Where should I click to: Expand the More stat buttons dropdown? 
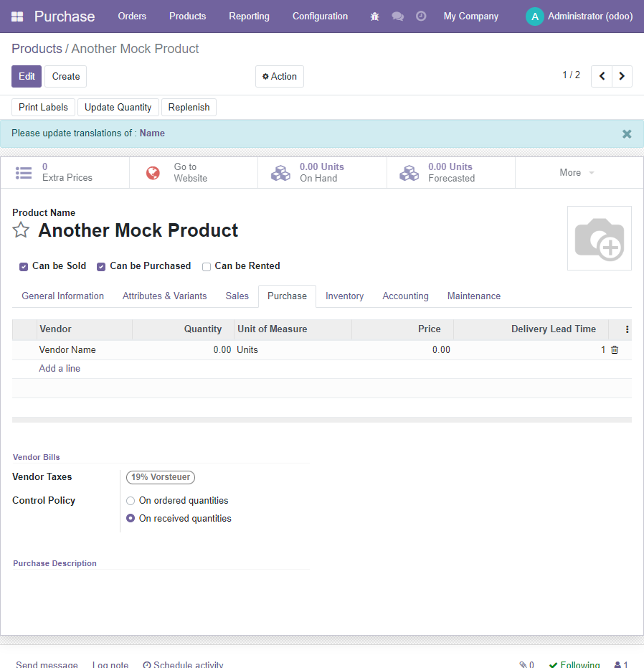[577, 172]
